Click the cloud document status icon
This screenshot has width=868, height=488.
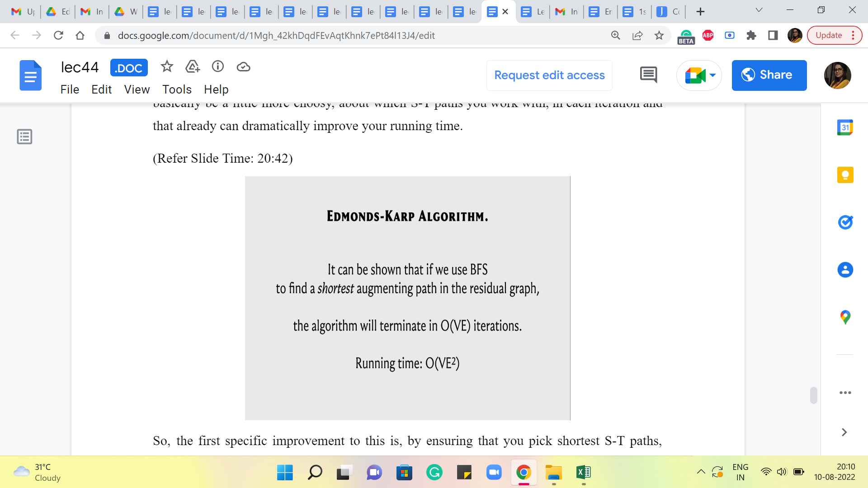(243, 67)
